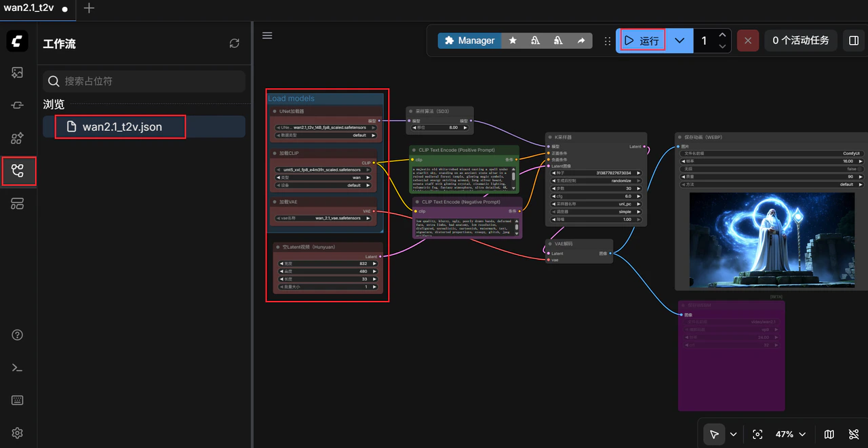Open the Workflows sidebar panel
This screenshot has height=448, width=868.
coord(18,171)
